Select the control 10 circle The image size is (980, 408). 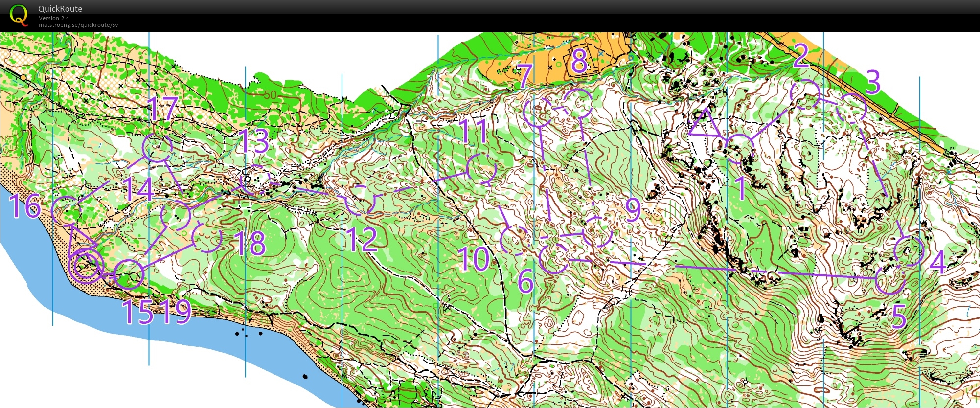516,240
